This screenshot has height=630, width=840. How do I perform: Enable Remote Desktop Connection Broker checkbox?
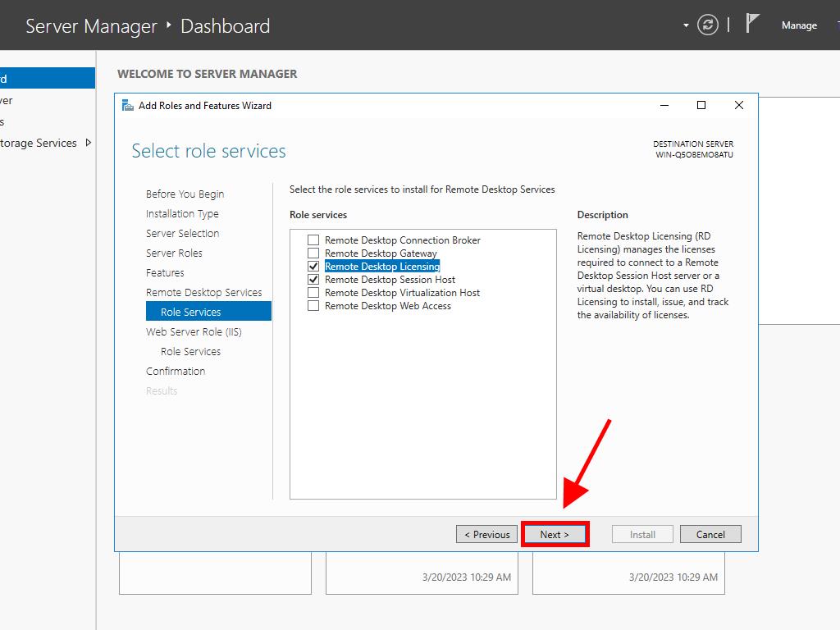[x=313, y=240]
